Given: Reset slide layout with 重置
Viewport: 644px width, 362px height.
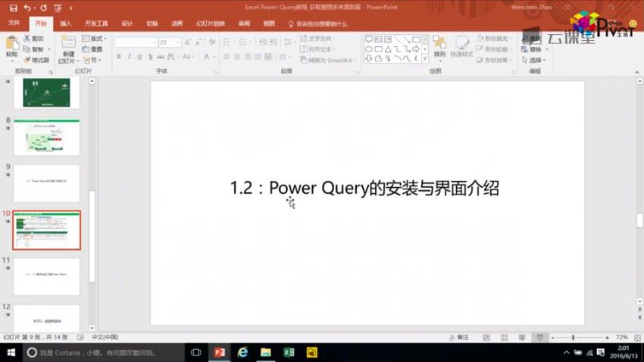Looking at the screenshot, I should [93, 49].
